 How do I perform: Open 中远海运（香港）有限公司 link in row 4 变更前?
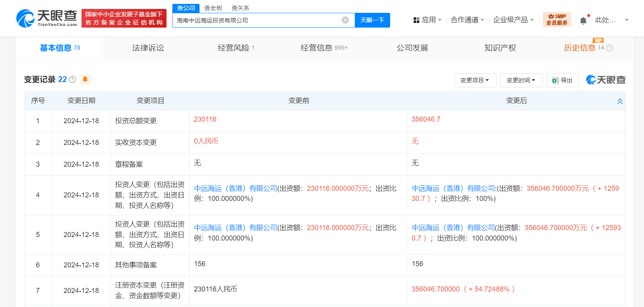pos(236,188)
